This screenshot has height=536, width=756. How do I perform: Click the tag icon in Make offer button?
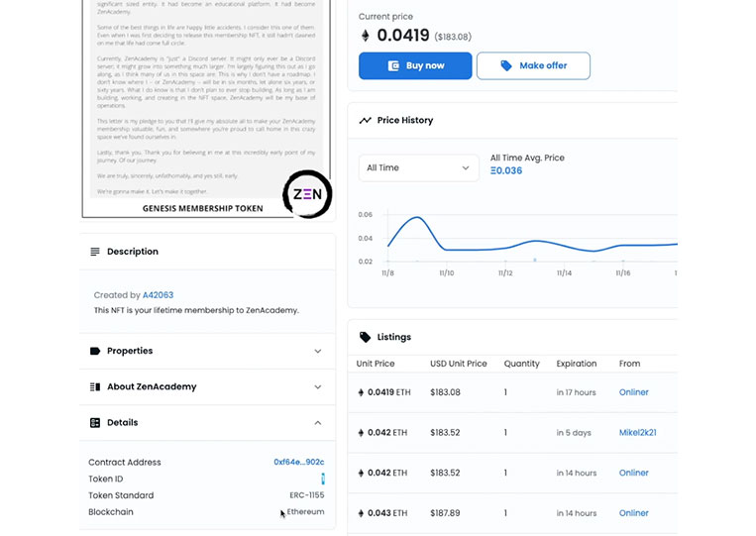506,65
